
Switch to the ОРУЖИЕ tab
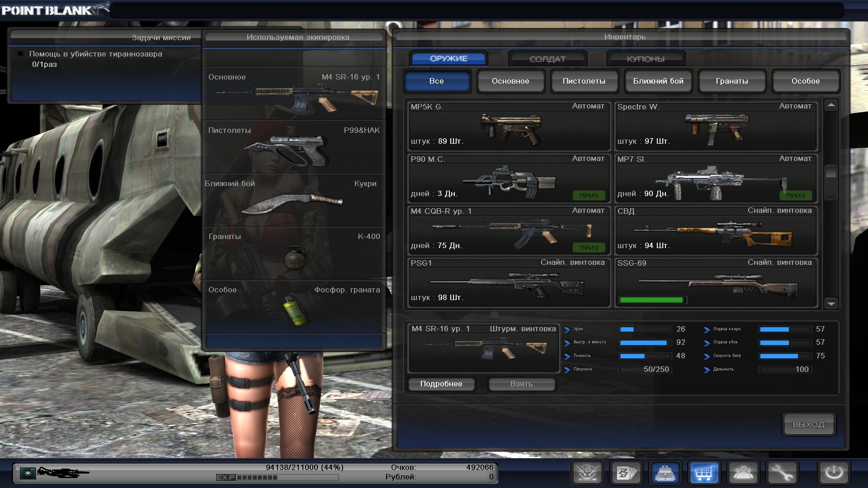pyautogui.click(x=448, y=58)
